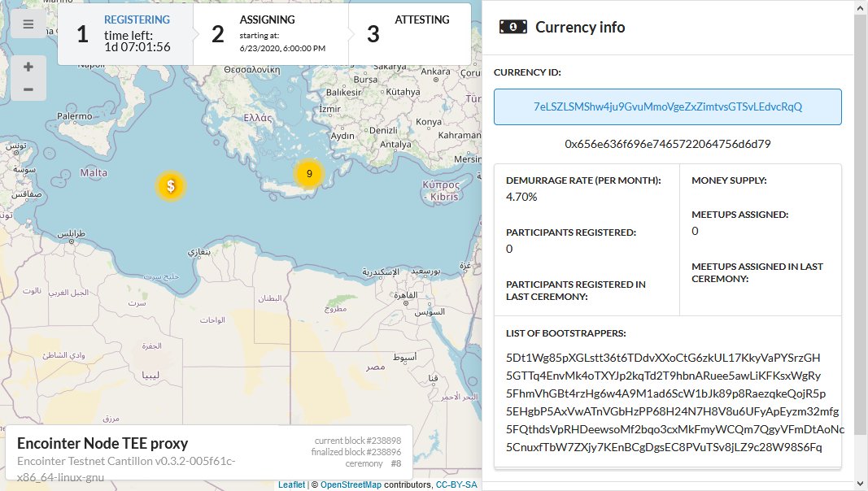The image size is (868, 491).
Task: Click the currency ID 7eLSZLSMShw4ju9 button
Action: pyautogui.click(x=668, y=106)
